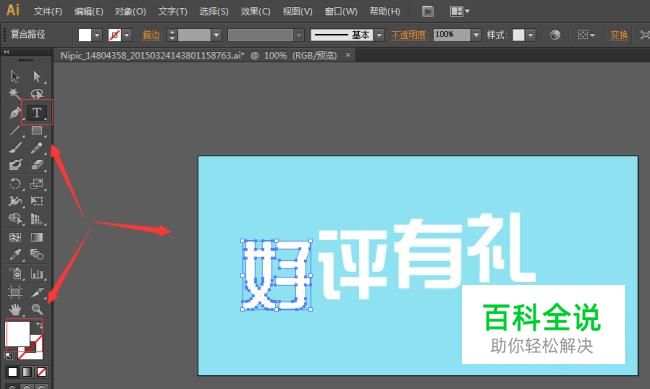Pick the Free Transform tool
Screen dimensions: 650x389
[36, 201]
